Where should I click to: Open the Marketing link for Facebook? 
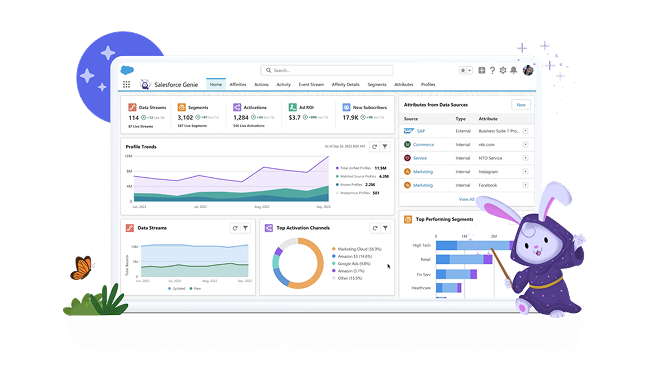coord(423,185)
